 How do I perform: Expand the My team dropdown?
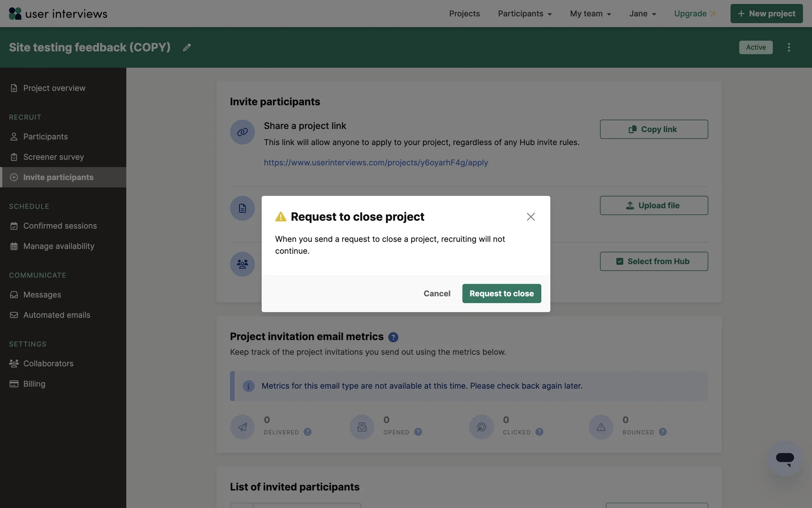coord(590,14)
